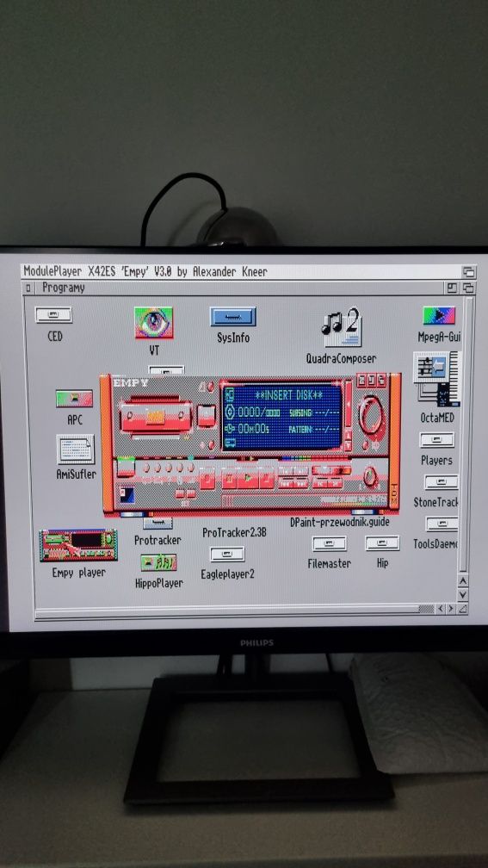The width and height of the screenshot is (488, 868).
Task: Open the AmiSufler icon
Action: click(x=75, y=449)
